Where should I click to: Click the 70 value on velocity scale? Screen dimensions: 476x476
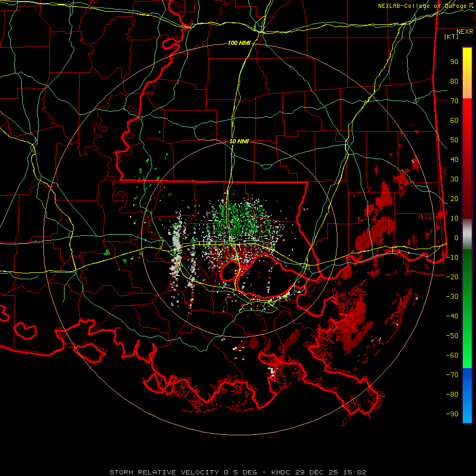[x=454, y=101]
